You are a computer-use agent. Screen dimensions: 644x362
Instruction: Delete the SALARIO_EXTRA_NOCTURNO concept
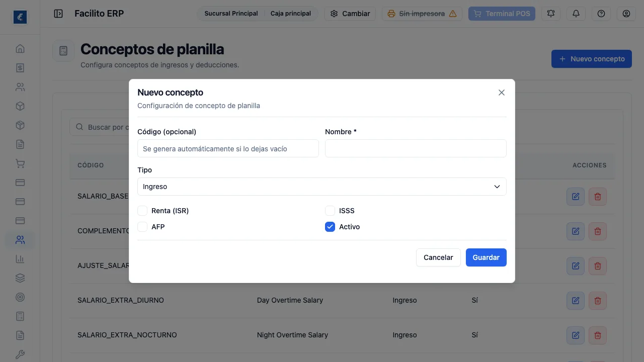(x=598, y=335)
